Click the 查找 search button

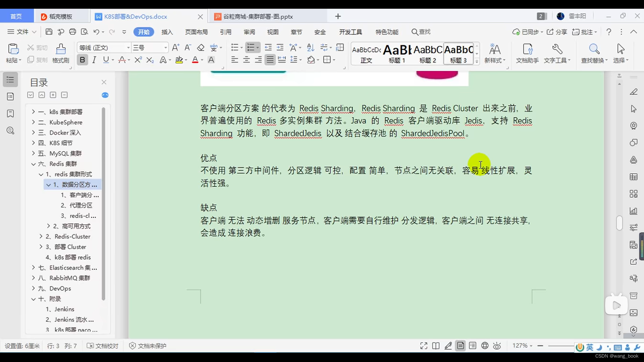point(421,32)
